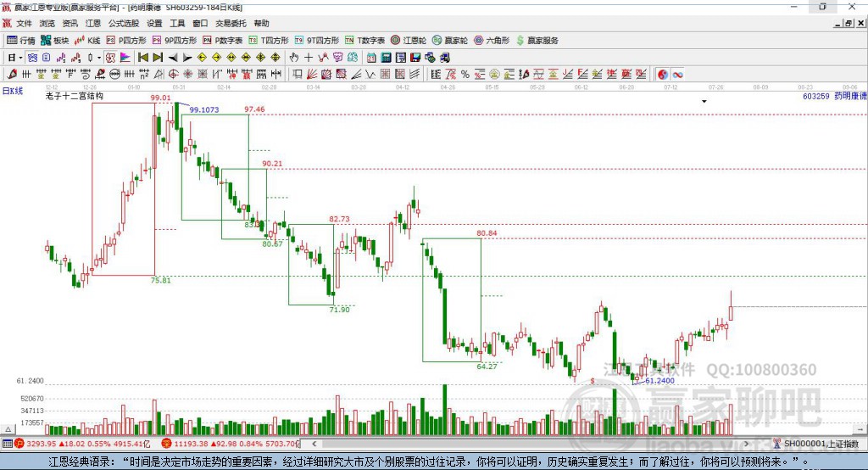Screen dimensions: 868x470
Task: Jump to first bar icon
Action: coord(142,58)
